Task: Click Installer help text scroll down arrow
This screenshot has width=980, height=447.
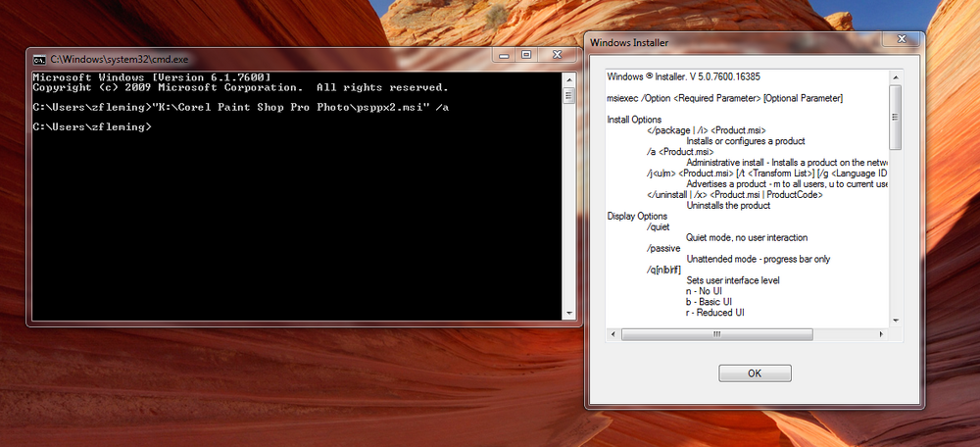Action: [896, 321]
